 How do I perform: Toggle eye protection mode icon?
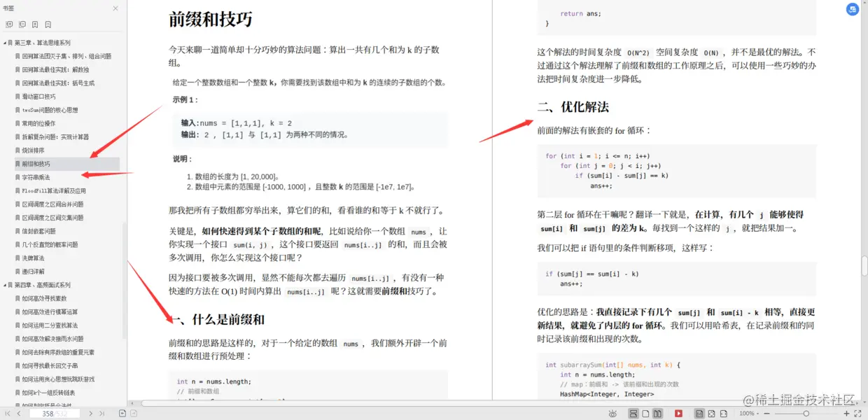coord(612,414)
